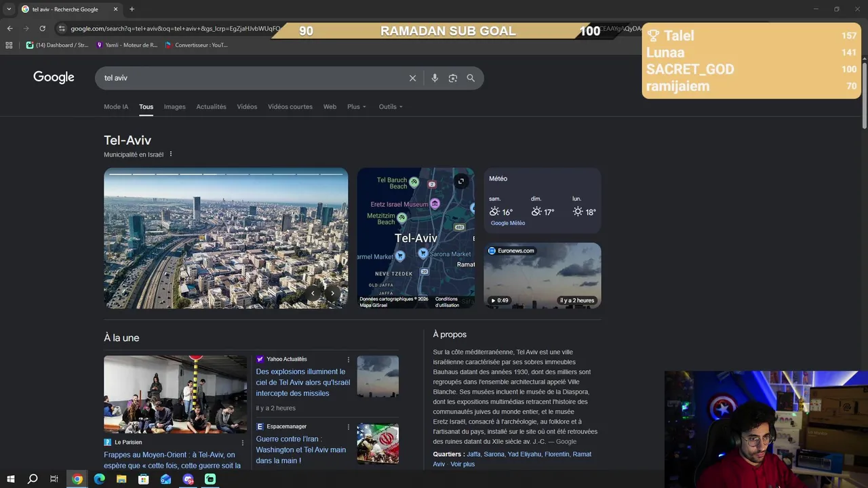Viewport: 868px width, 488px height.
Task: Click the Voir plus link
Action: coord(462,464)
